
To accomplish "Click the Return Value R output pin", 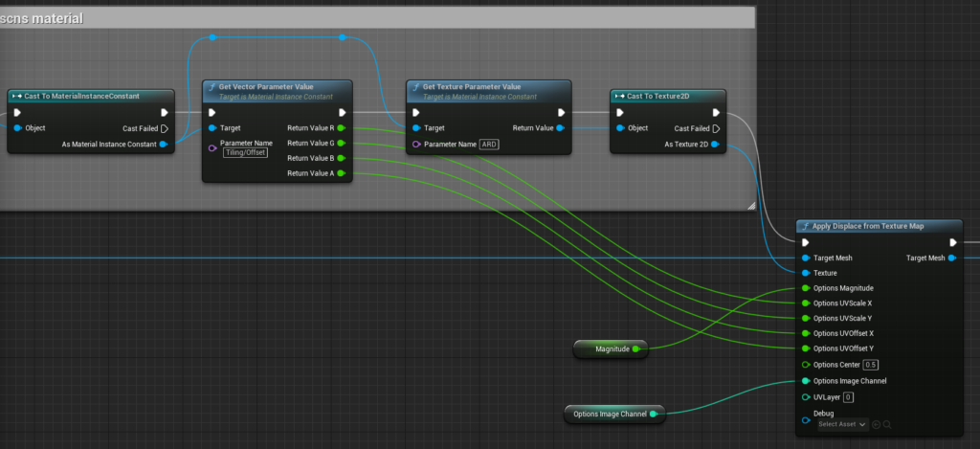I will coord(341,128).
